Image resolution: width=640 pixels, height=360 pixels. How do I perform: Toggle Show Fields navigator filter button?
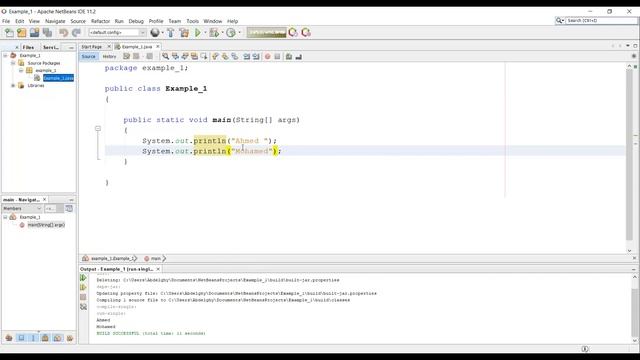[21, 338]
